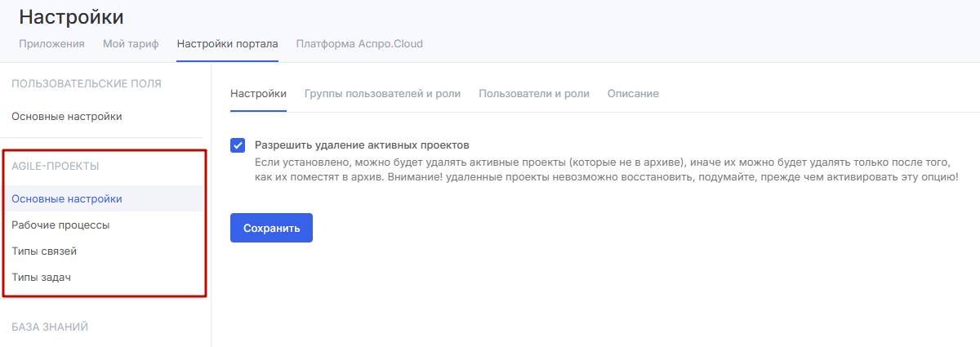Open Типы задач in the sidebar
The image size is (980, 347).
coord(41,278)
